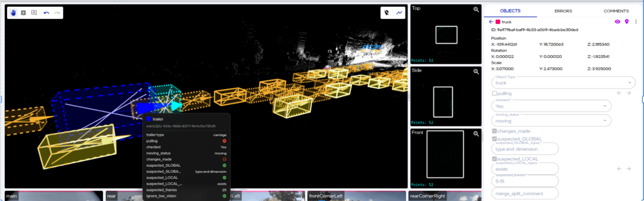Image resolution: width=644 pixels, height=201 pixels.
Task: Click next arrow beside pulling attribute
Action: 628,93
